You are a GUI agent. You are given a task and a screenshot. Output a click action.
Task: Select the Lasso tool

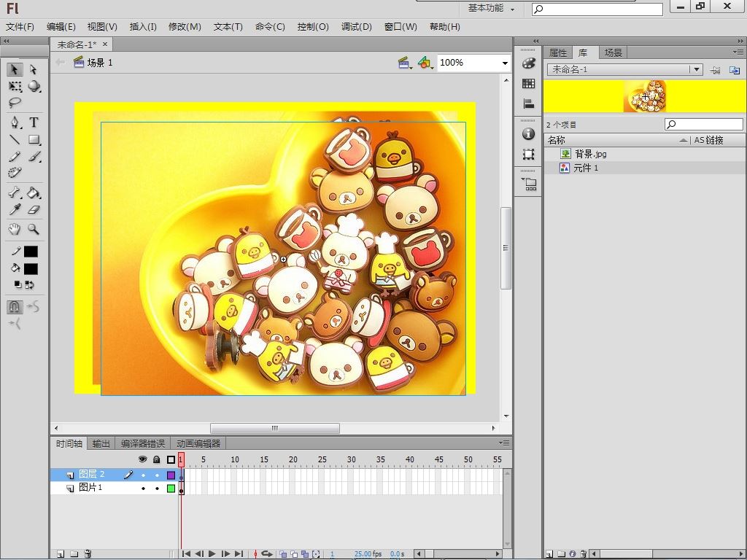pyautogui.click(x=15, y=102)
